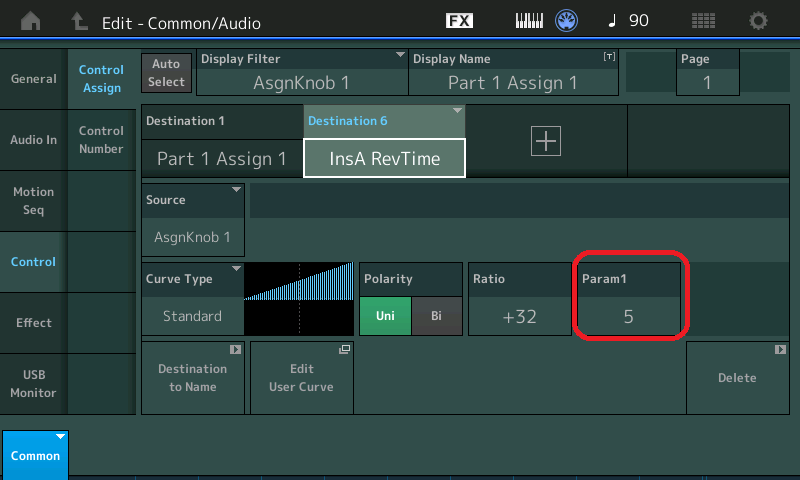Change the Curve Type dropdown
The height and width of the screenshot is (480, 800).
[x=193, y=299]
